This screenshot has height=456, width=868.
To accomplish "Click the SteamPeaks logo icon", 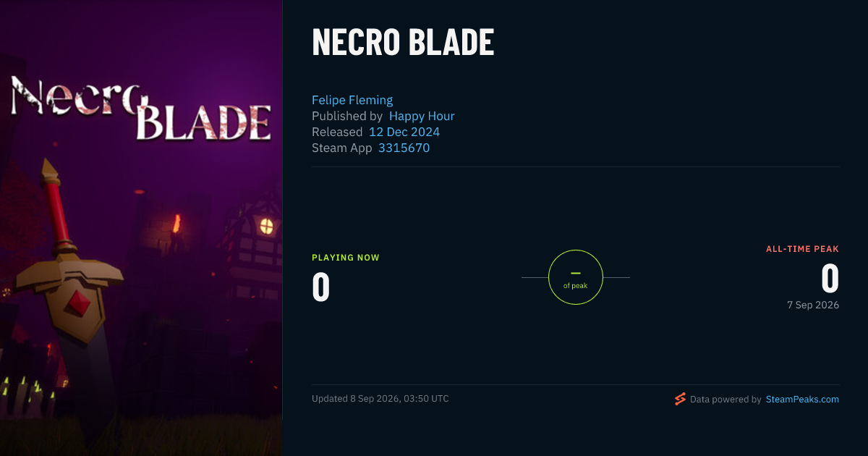I will (680, 399).
